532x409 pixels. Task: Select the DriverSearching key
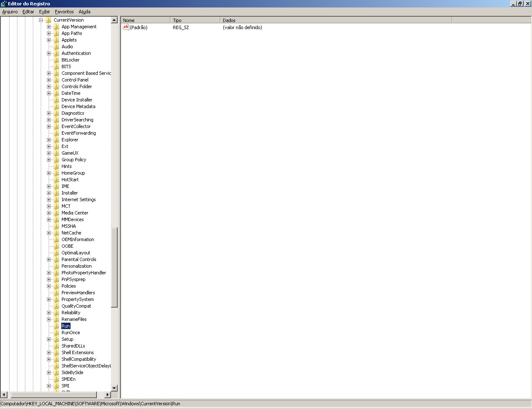(77, 120)
